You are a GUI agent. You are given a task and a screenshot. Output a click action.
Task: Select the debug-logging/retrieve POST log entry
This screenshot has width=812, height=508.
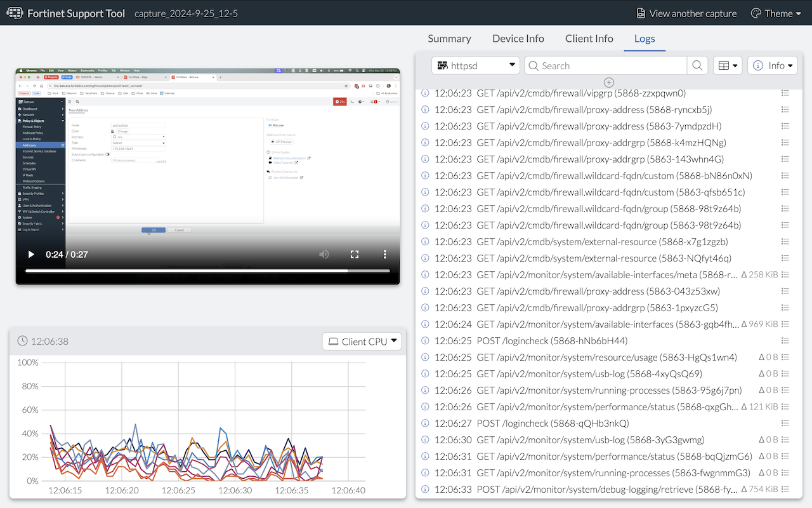(571, 489)
